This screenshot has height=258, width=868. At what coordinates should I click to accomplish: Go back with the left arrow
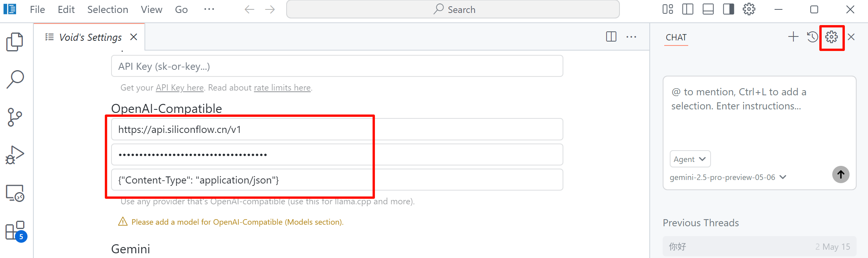(x=249, y=9)
